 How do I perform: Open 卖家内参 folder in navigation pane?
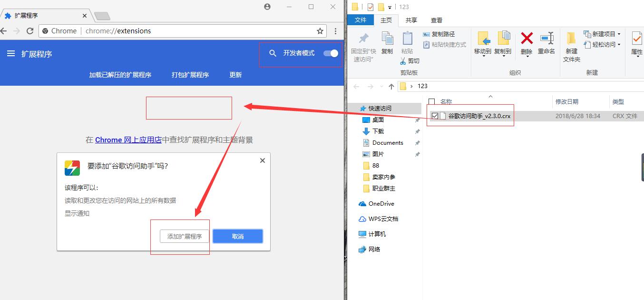click(383, 177)
